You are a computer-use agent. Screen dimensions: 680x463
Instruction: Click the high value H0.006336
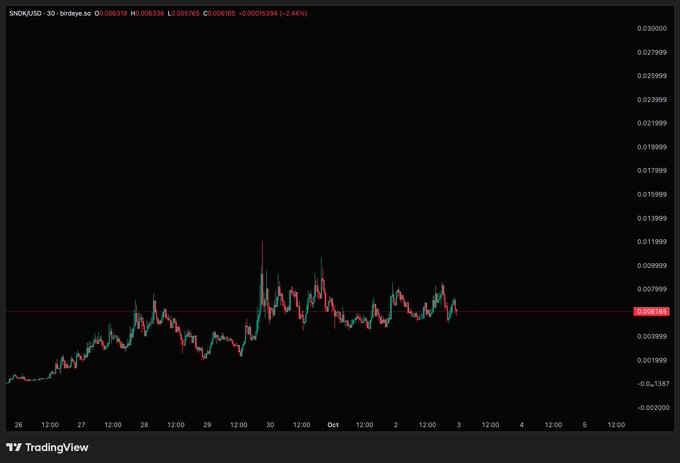tap(147, 13)
